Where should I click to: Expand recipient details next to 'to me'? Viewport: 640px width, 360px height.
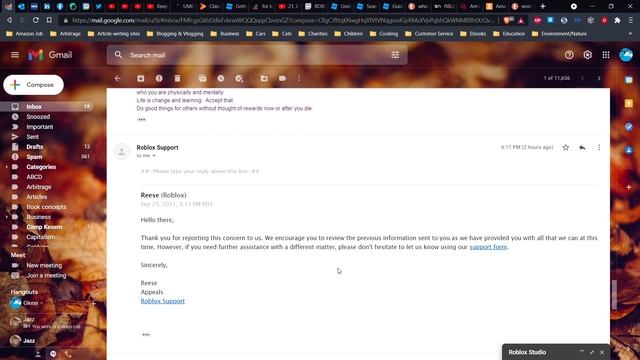click(154, 156)
